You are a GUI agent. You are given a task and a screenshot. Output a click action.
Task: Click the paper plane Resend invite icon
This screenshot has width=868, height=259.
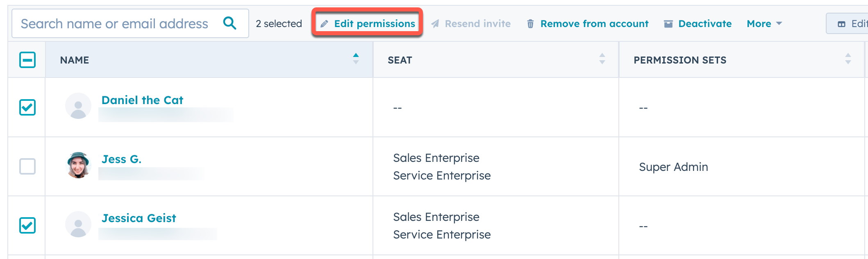click(435, 24)
